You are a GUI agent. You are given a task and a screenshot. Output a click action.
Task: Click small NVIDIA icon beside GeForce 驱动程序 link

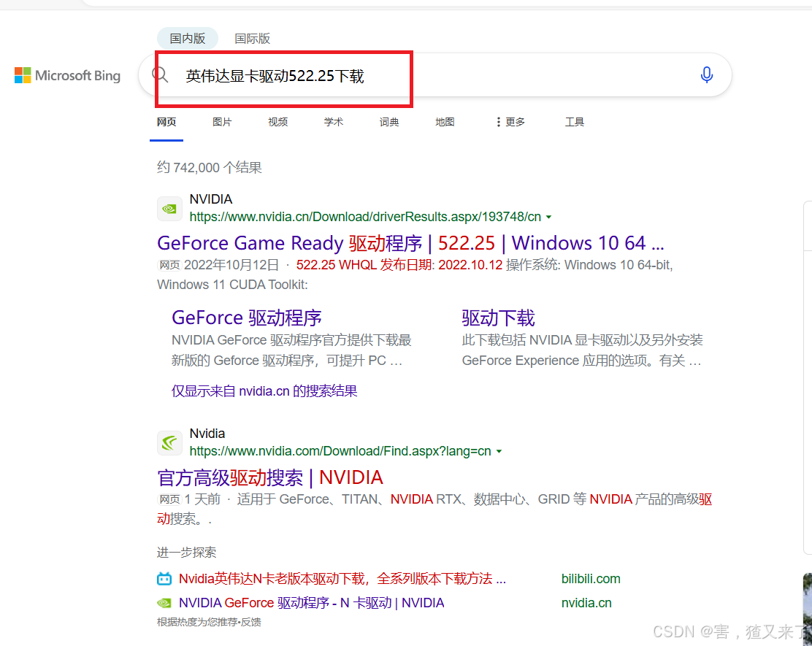[x=164, y=603]
